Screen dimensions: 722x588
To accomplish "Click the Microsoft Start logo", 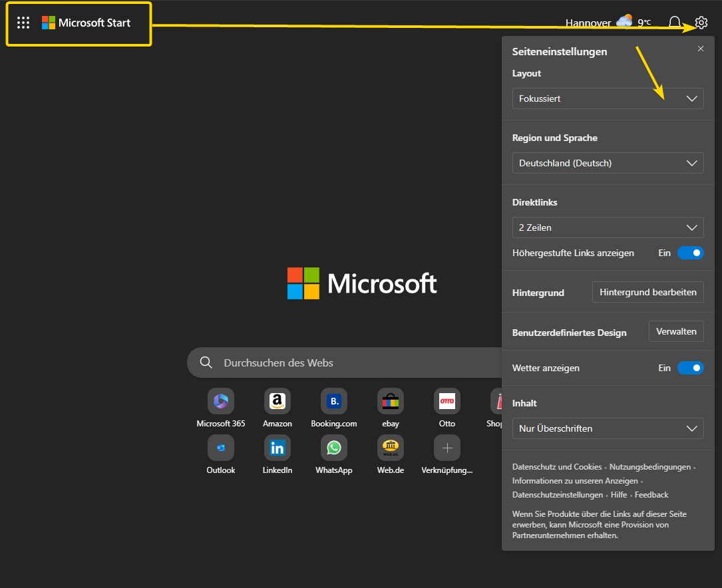I will 86,23.
